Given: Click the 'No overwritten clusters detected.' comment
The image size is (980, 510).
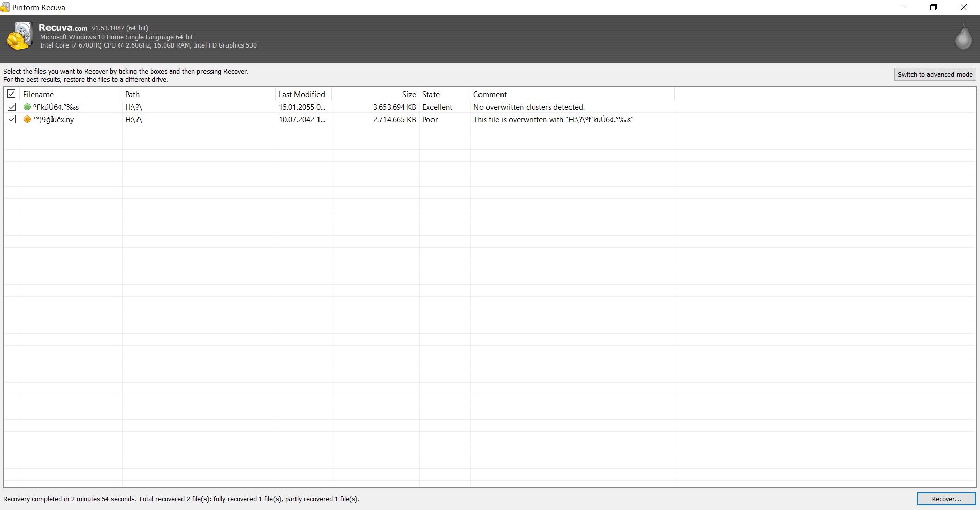Looking at the screenshot, I should (x=529, y=107).
